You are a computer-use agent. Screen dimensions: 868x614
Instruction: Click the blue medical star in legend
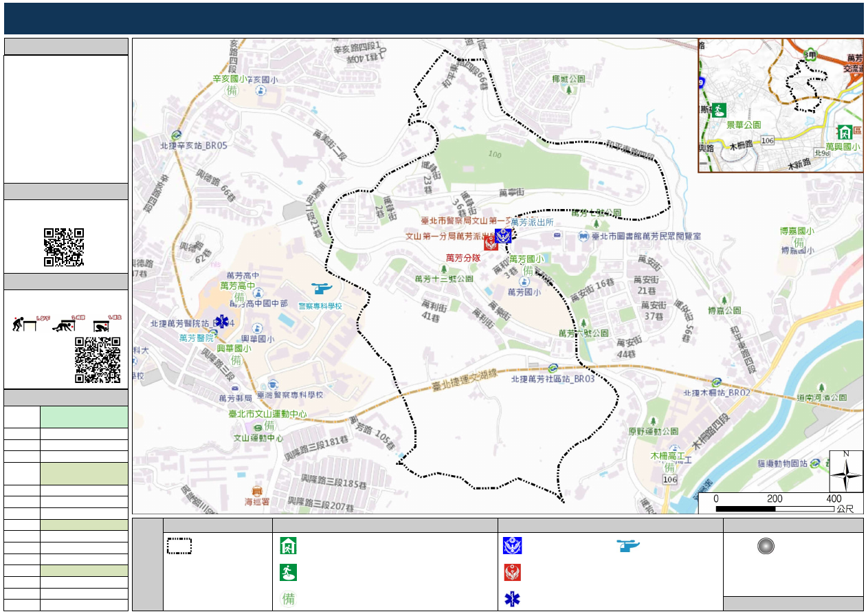(511, 599)
